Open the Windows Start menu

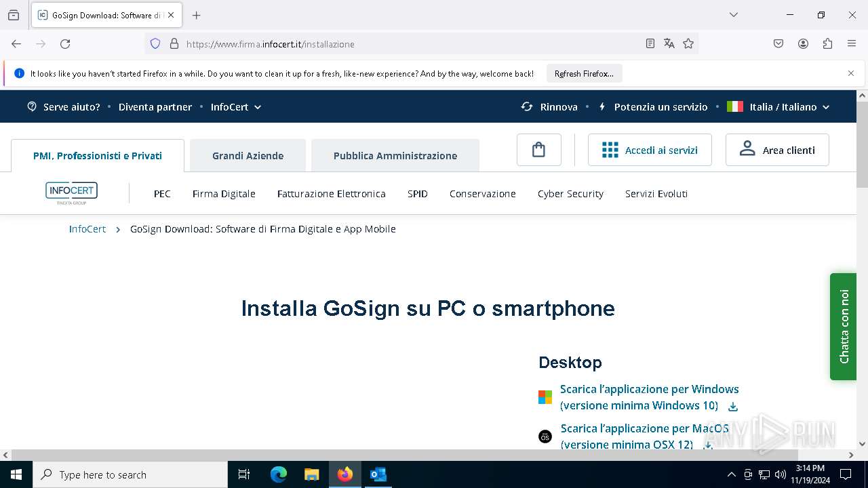[x=16, y=474]
